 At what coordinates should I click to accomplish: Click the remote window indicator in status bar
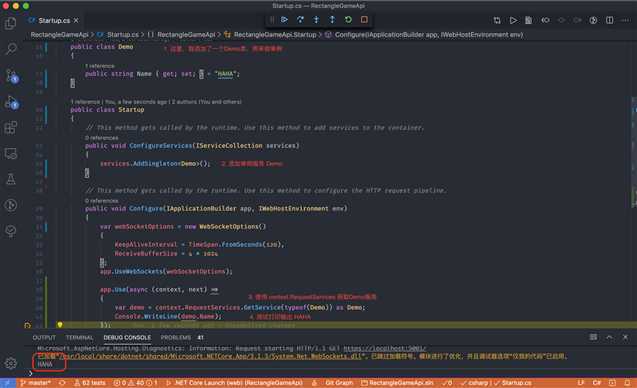click(x=8, y=383)
